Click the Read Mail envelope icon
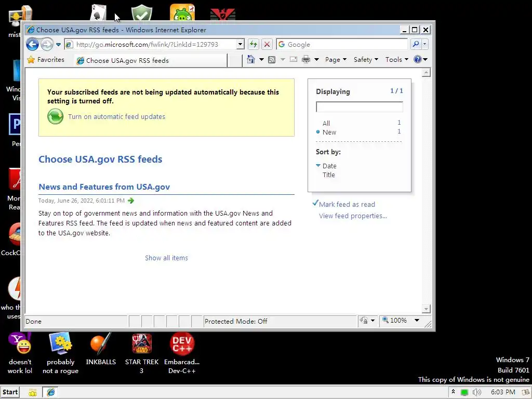532x399 pixels. point(294,59)
